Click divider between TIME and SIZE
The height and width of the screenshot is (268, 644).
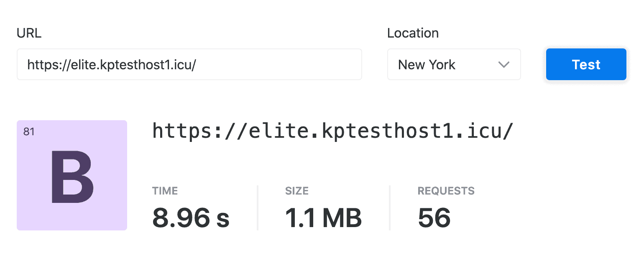[258, 207]
